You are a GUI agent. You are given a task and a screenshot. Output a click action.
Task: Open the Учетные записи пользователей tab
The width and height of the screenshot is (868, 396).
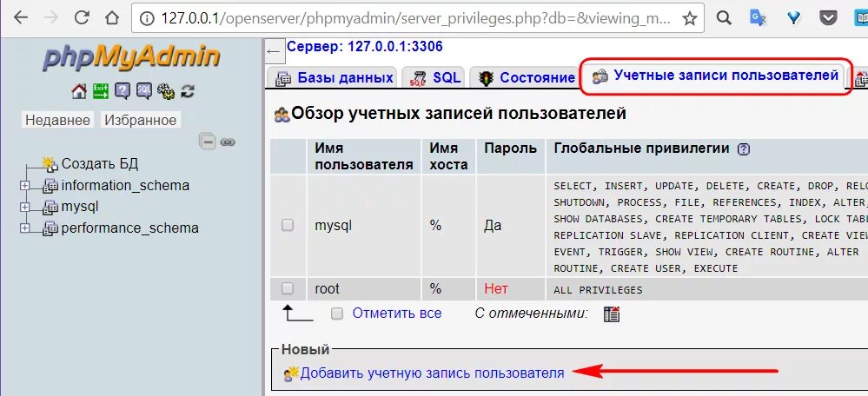tap(715, 76)
